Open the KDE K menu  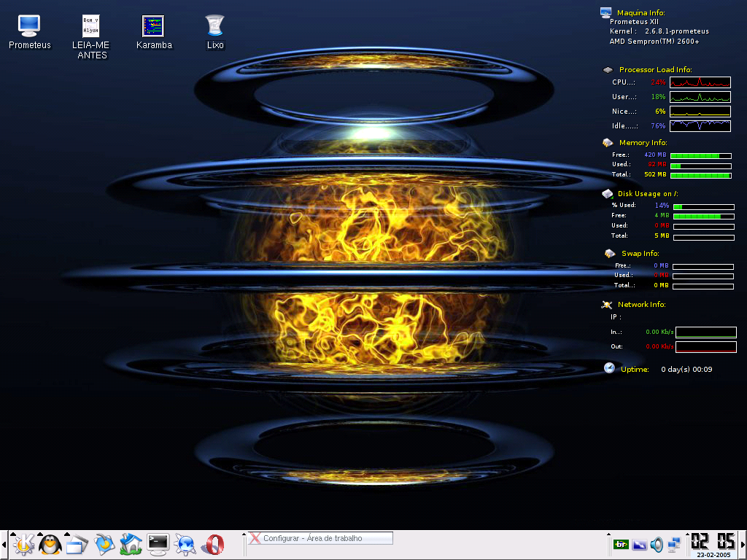(23, 544)
